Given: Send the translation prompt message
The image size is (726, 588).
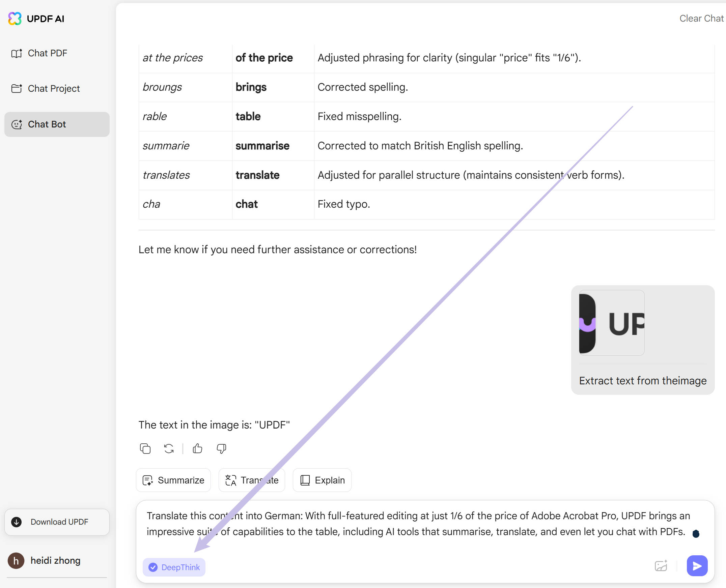Looking at the screenshot, I should (x=697, y=566).
